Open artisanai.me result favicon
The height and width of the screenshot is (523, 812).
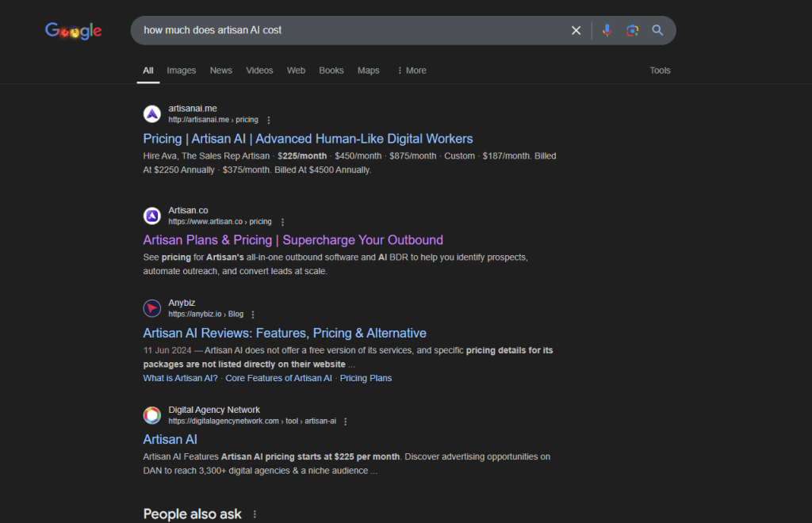coord(152,114)
